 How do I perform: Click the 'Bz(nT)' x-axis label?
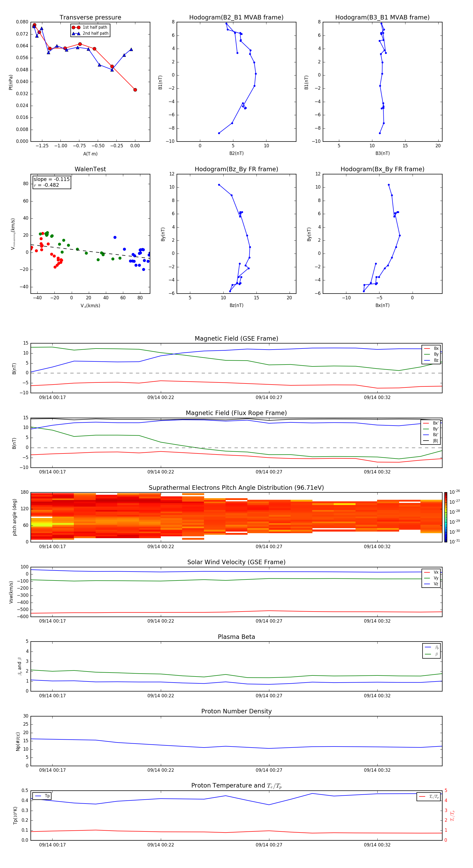[x=236, y=305]
